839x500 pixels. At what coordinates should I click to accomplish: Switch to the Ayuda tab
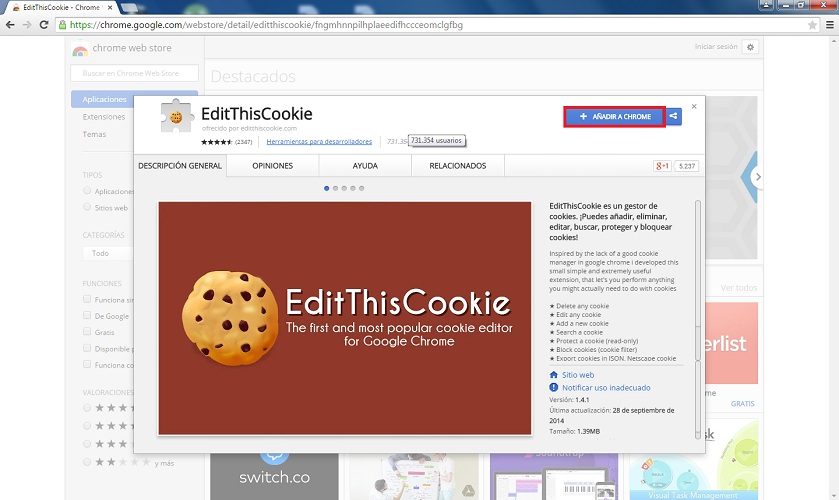(x=365, y=166)
